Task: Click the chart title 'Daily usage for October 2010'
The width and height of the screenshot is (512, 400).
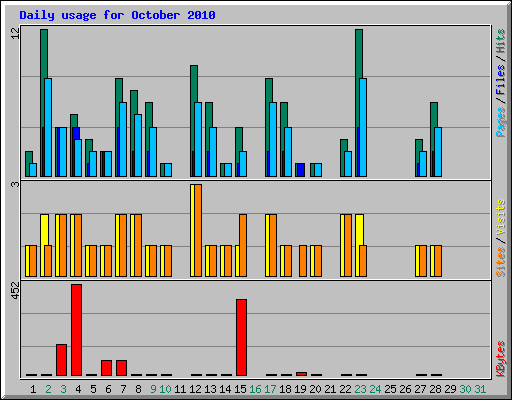Action: [x=117, y=16]
